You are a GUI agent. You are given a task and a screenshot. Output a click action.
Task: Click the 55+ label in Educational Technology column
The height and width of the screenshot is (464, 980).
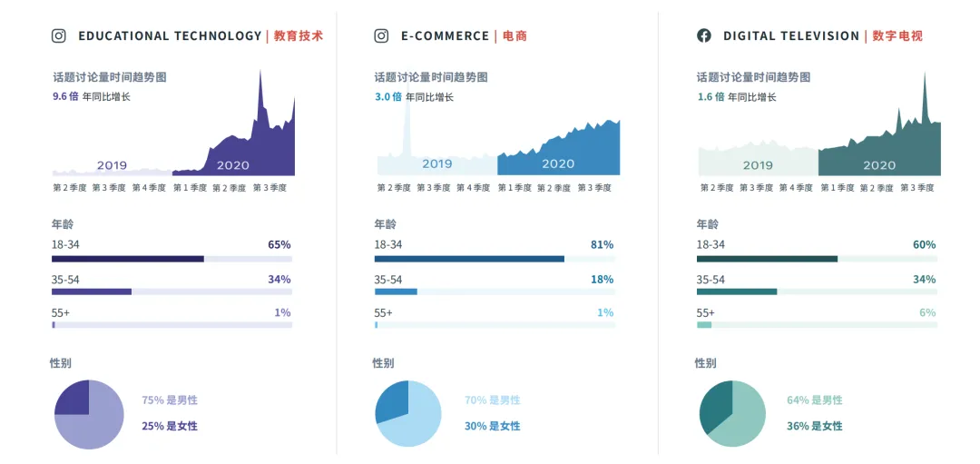[61, 312]
